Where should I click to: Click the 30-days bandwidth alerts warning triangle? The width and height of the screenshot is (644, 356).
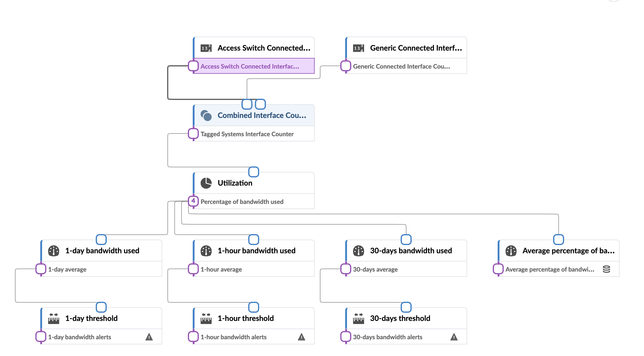click(454, 337)
